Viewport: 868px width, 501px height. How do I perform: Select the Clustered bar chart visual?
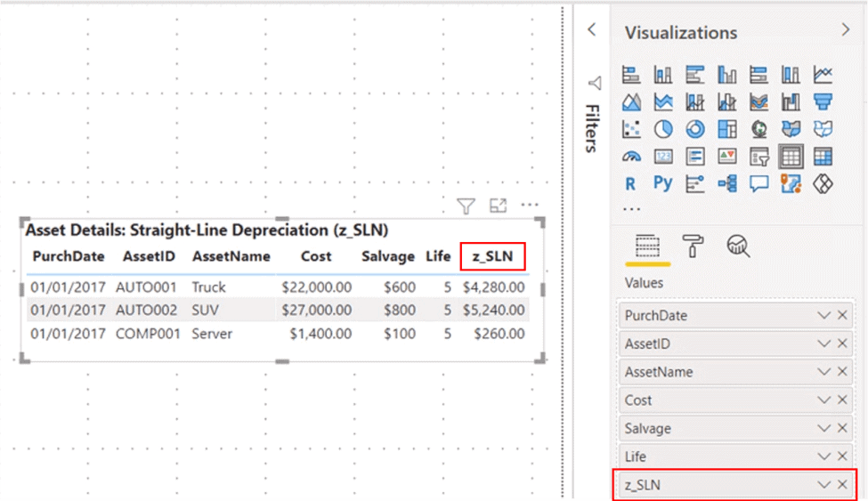click(694, 75)
